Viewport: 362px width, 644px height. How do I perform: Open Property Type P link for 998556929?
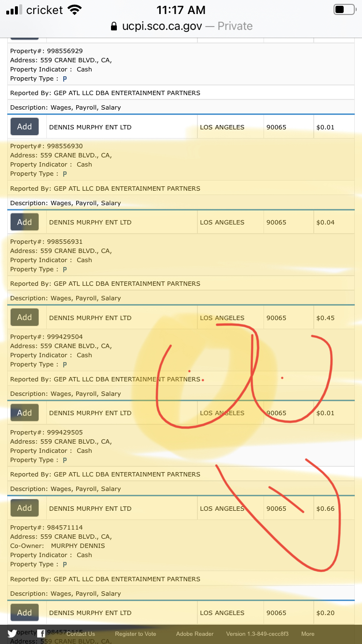point(65,79)
